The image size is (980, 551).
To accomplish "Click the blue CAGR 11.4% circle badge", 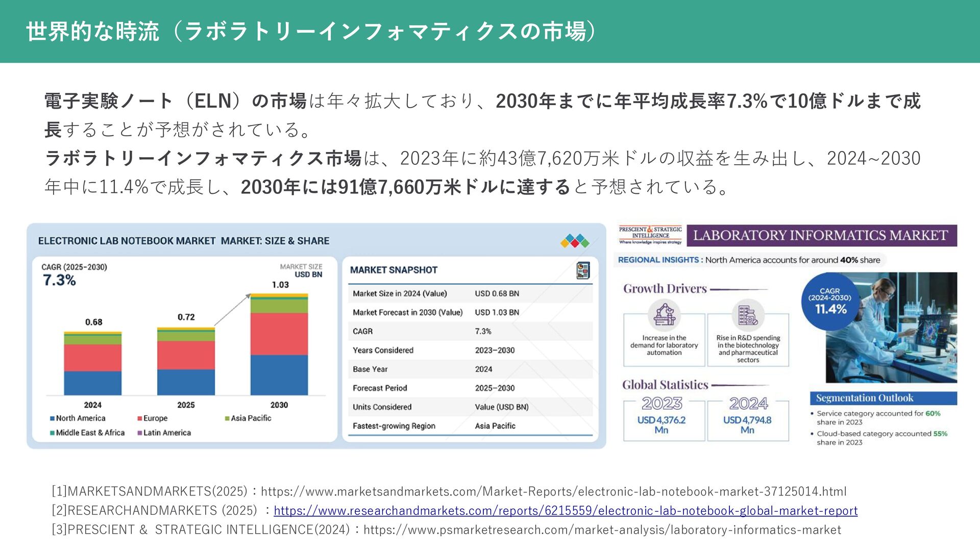I will [x=830, y=301].
